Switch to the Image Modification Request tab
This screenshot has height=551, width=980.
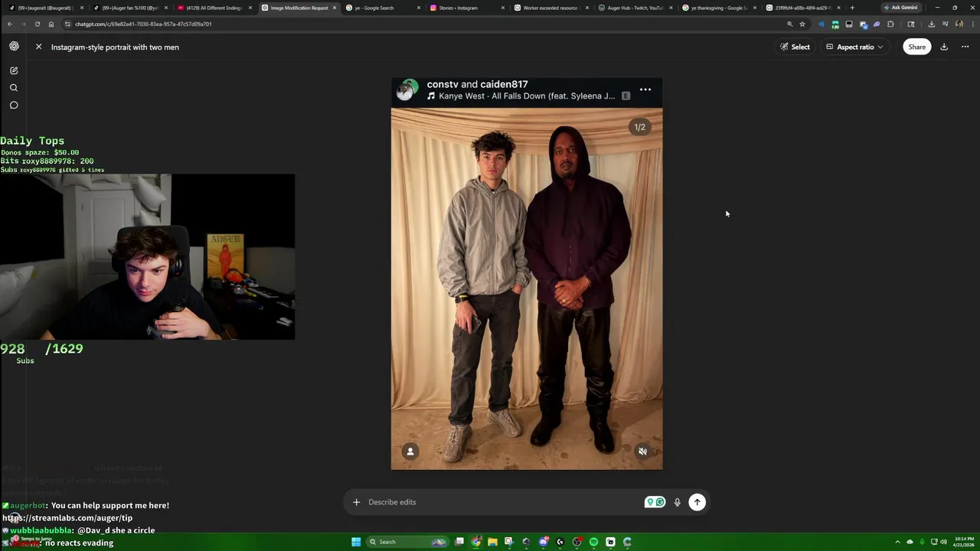click(299, 8)
